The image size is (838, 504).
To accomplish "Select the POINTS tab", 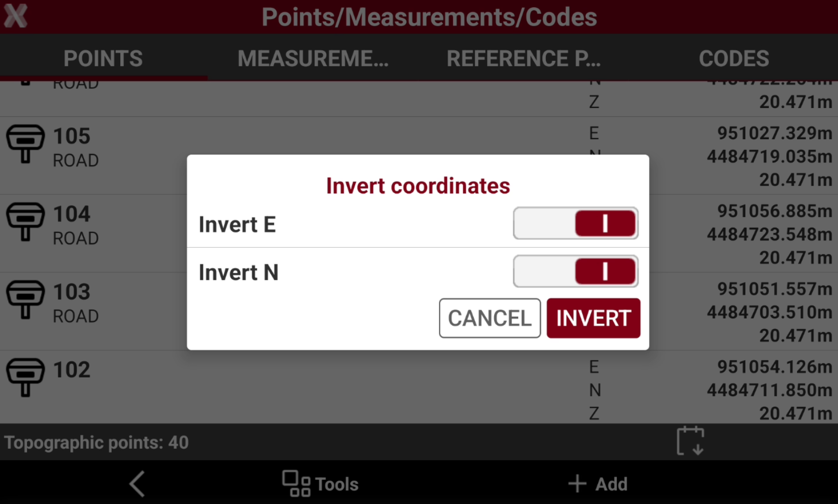I will [x=103, y=58].
